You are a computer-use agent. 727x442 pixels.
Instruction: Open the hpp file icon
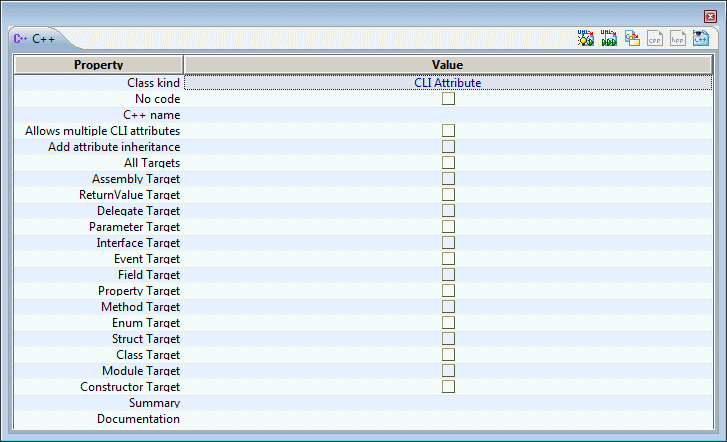[x=678, y=38]
